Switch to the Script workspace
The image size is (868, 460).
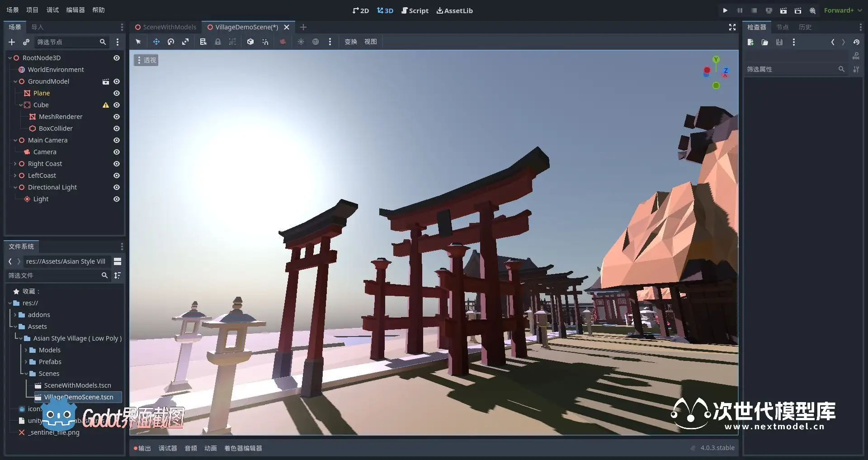(415, 10)
